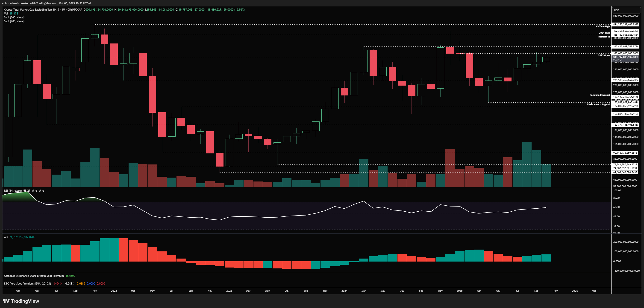The height and width of the screenshot is (308, 644).
Task: Click the AO indicator label
Action: point(6,237)
